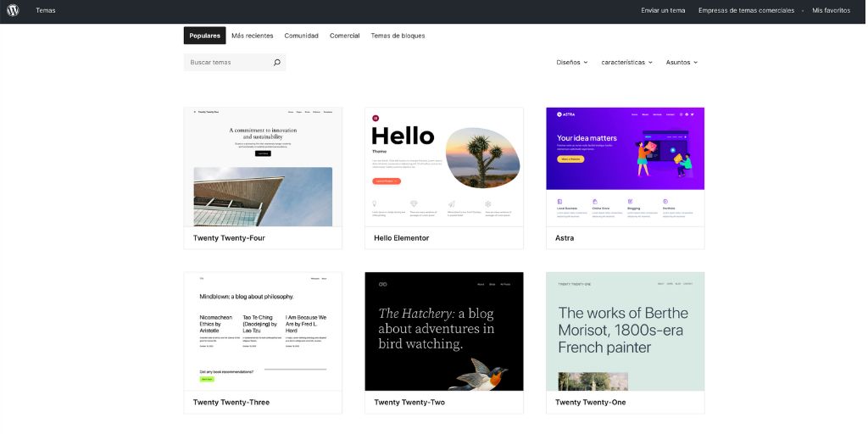Expand the Asuntos dropdown menu
This screenshot has height=434, width=868.
pos(682,62)
